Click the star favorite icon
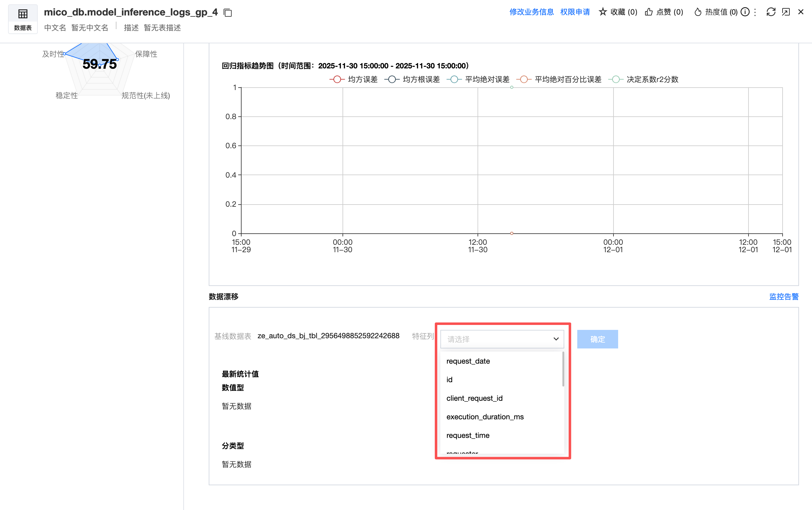Viewport: 812px width, 510px height. [603, 12]
